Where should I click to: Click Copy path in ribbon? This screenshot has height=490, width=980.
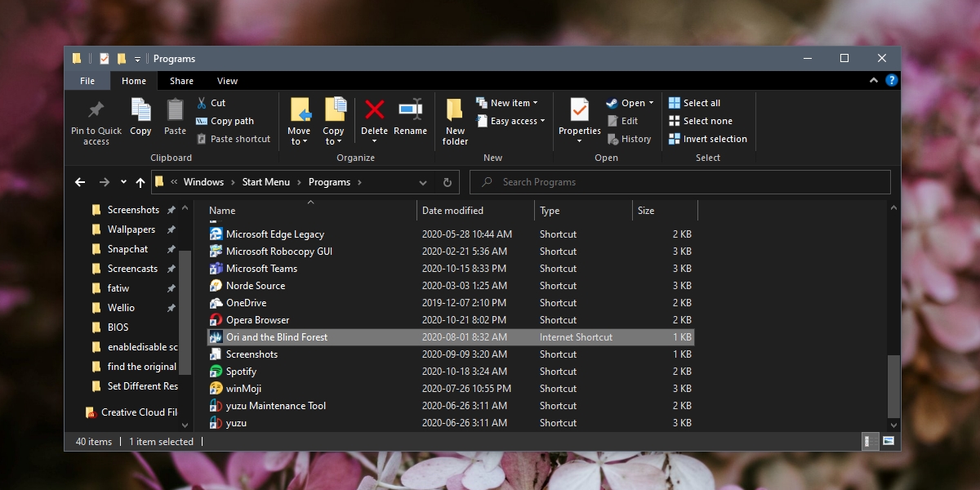[225, 121]
